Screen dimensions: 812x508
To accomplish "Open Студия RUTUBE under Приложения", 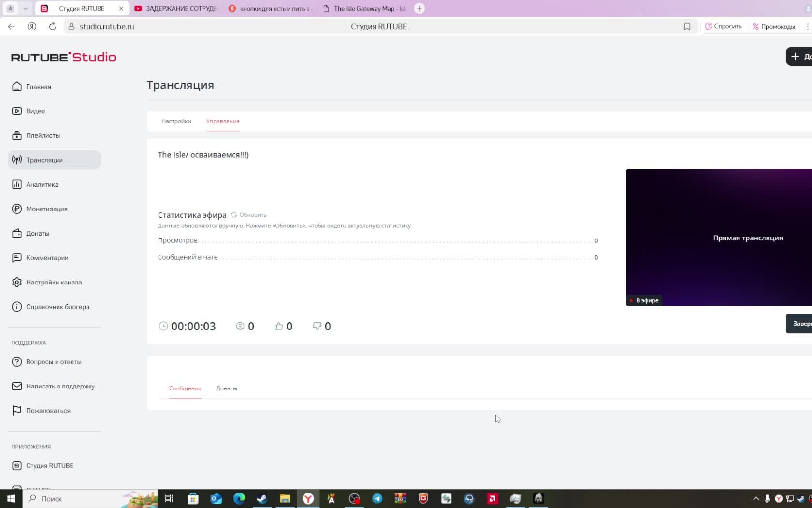I will click(43, 465).
